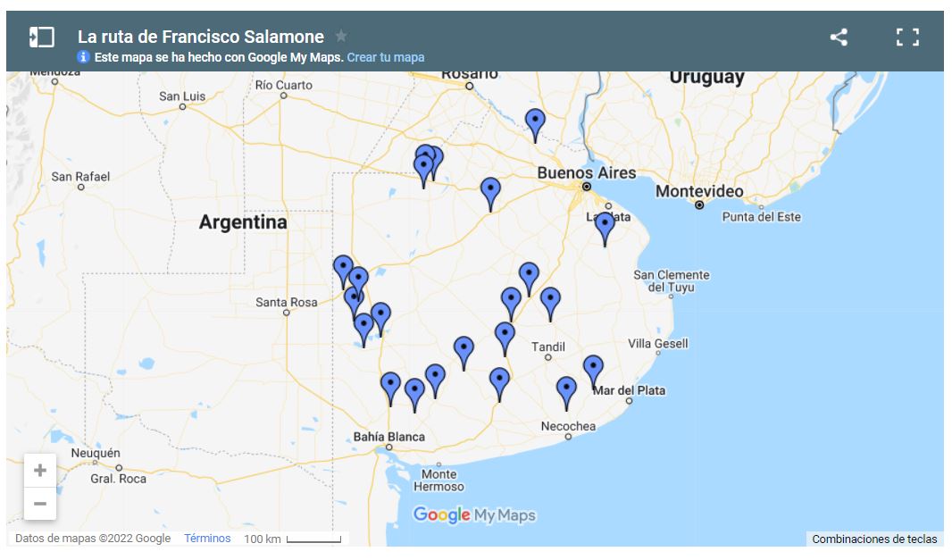Click the Bahía Blanca city label

(389, 437)
